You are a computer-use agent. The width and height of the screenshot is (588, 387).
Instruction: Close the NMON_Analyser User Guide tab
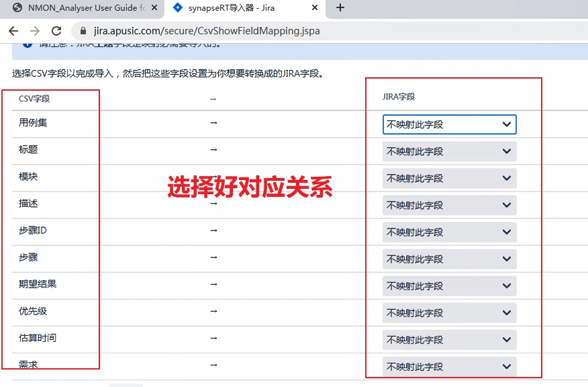point(154,7)
